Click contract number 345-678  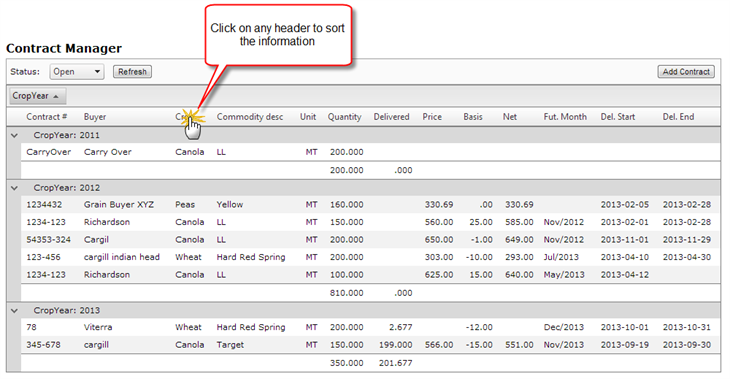coord(43,345)
